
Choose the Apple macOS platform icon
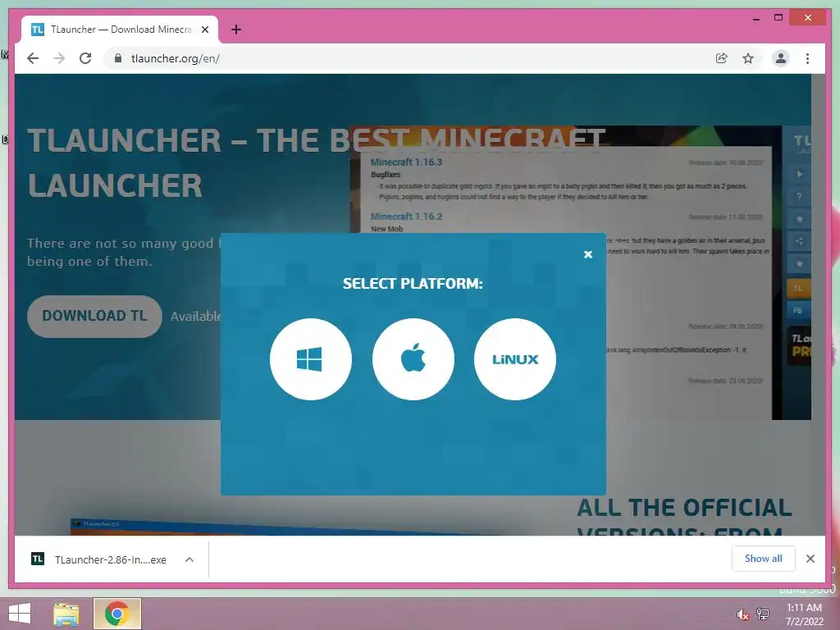click(413, 359)
